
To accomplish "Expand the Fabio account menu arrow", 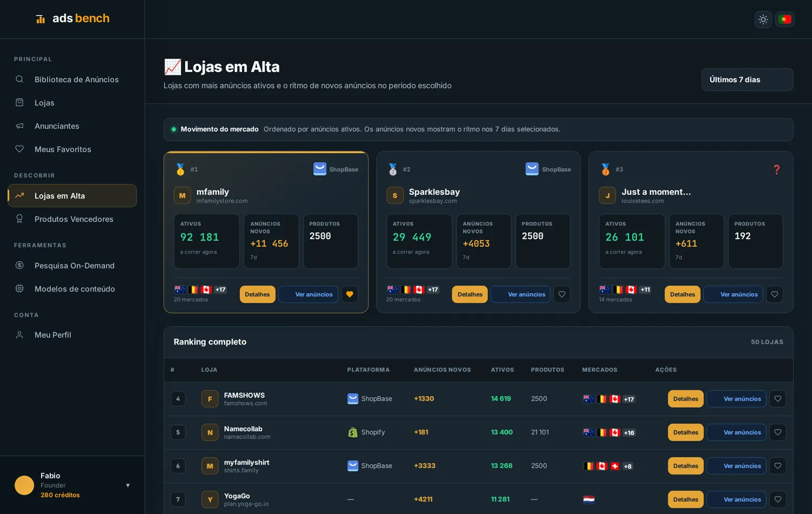I will pos(128,485).
